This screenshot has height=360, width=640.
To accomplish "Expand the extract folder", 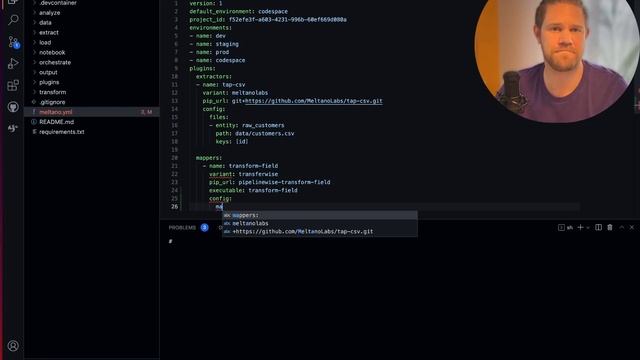I will pos(49,32).
